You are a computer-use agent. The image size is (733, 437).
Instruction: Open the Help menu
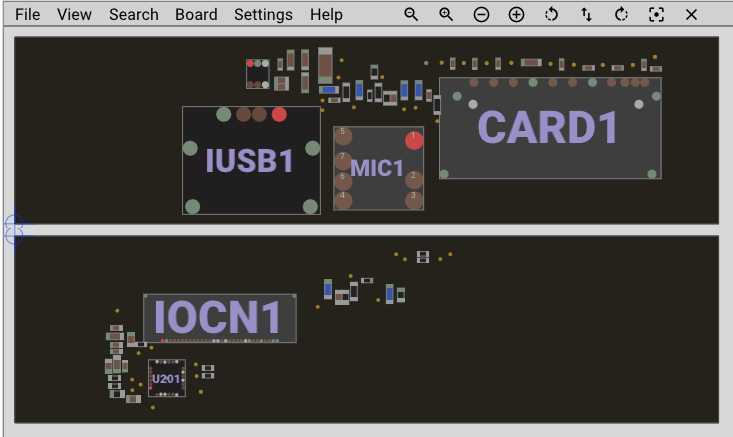click(x=326, y=15)
